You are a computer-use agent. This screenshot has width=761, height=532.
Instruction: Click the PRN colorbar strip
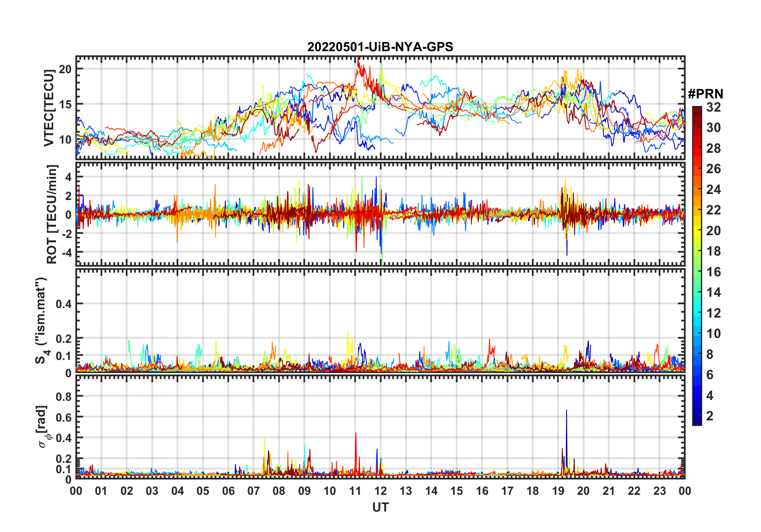(x=697, y=266)
